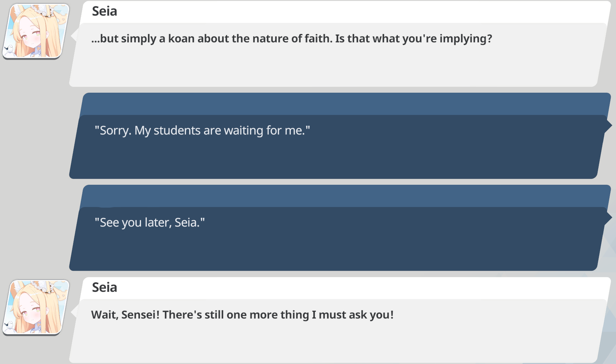
Task: Click the tail of the 'Wait, Sensei!' bubble
Action: pos(73,312)
